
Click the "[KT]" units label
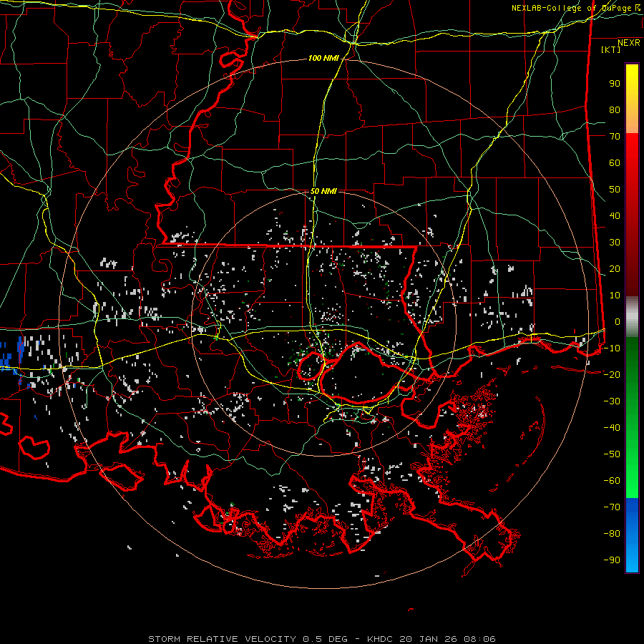pos(611,49)
